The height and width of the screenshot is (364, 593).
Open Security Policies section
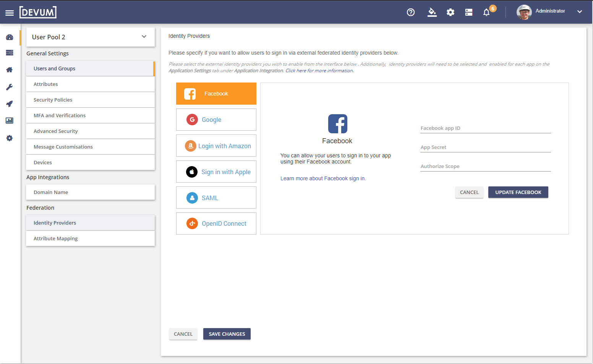[91, 100]
